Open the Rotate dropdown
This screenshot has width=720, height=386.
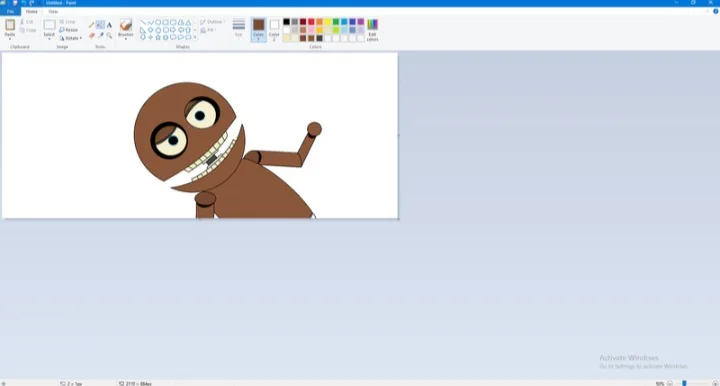71,38
